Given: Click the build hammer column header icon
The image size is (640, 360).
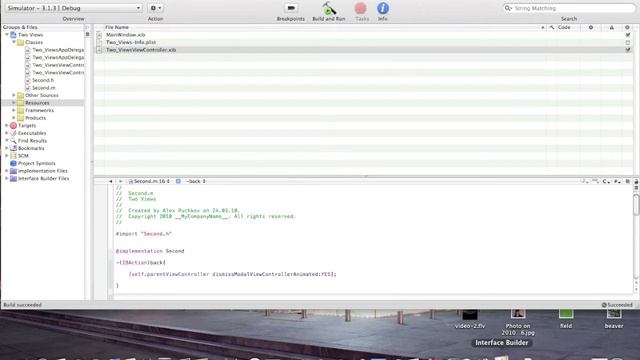Looking at the screenshot, I should coord(552,27).
